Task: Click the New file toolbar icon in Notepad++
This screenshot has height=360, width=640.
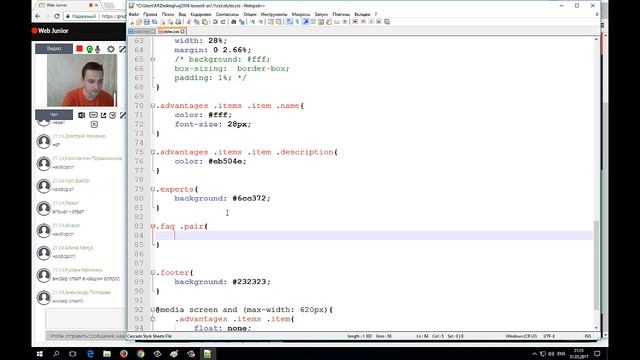Action: click(132, 22)
